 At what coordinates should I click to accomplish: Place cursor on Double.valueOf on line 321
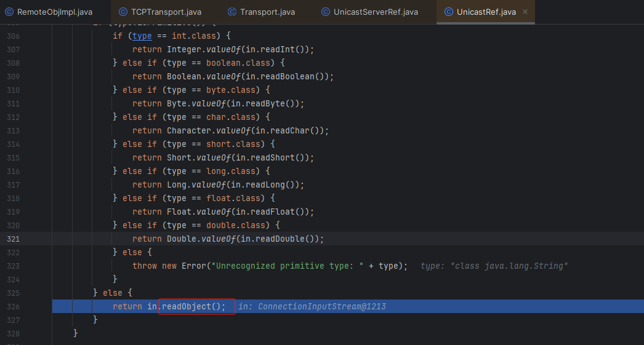tap(200, 239)
